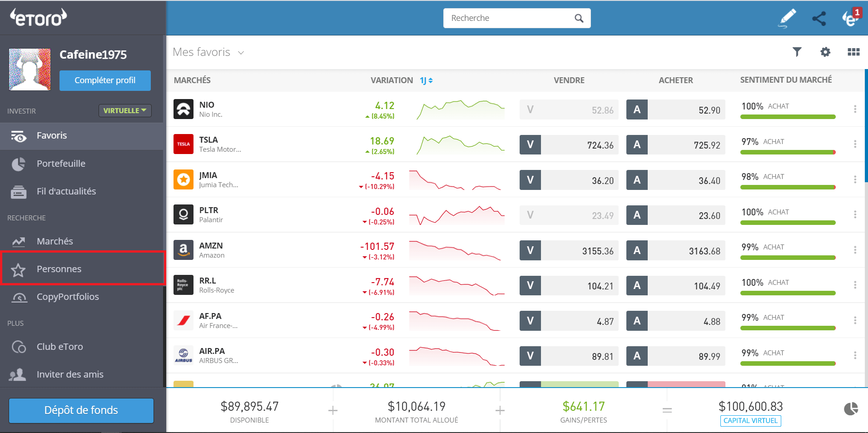
Task: Click the share icon in the header
Action: point(819,18)
